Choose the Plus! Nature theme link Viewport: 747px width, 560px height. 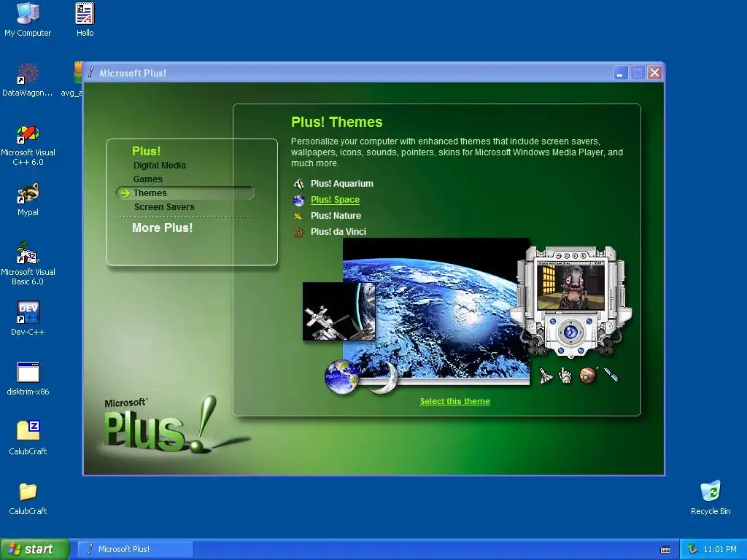[x=336, y=216]
